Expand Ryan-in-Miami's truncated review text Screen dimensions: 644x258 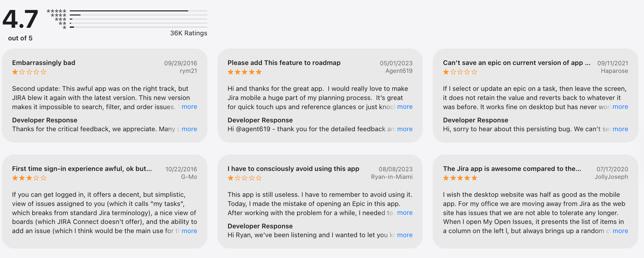(405, 213)
